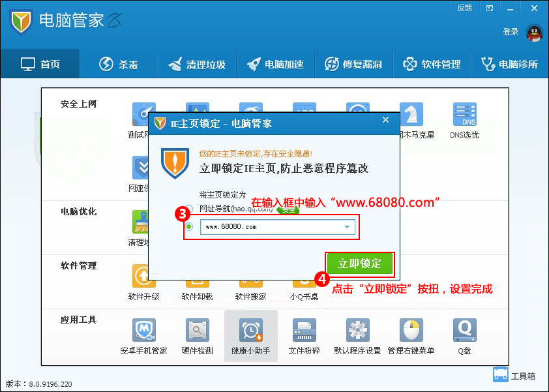549x392 pixels.
Task: Switch to the 电脑诊所 tab
Action: pos(510,64)
